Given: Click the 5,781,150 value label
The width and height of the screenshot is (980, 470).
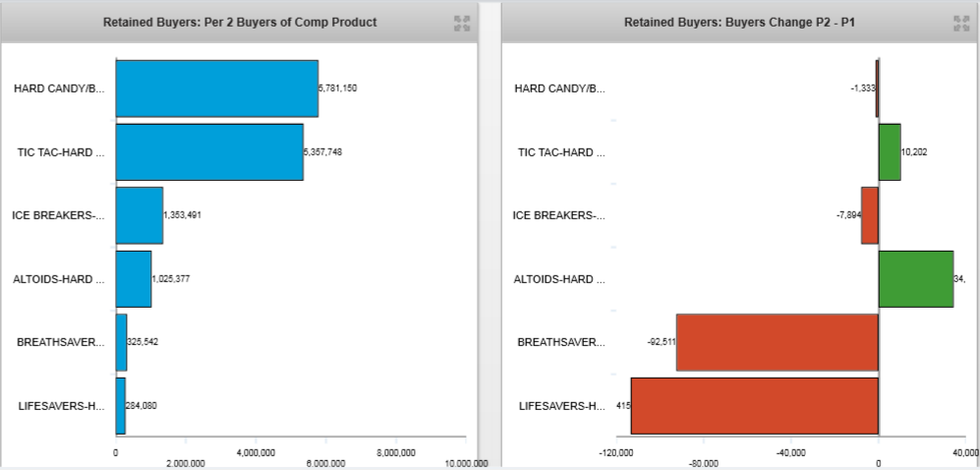Looking at the screenshot, I should click(339, 88).
